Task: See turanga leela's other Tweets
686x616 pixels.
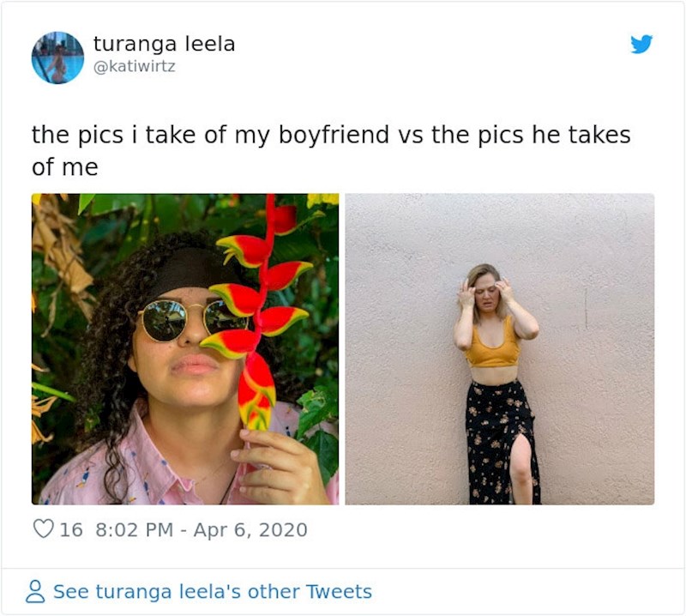Action: pyautogui.click(x=212, y=591)
